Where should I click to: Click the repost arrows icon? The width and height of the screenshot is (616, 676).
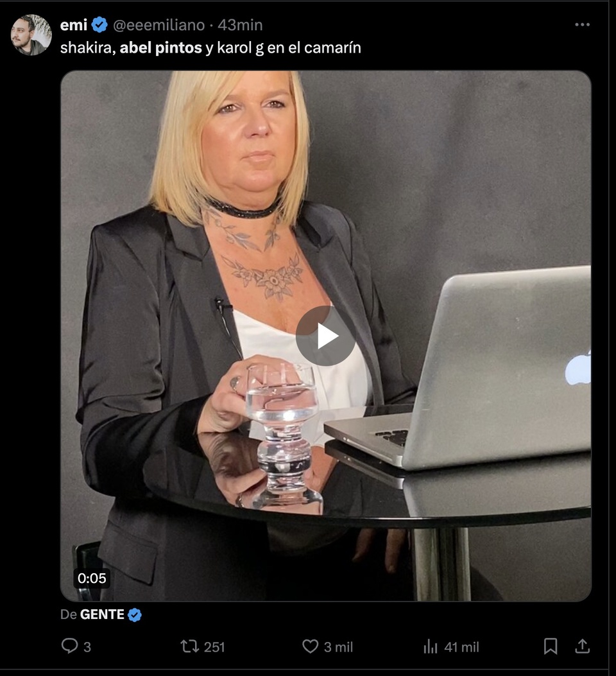189,646
